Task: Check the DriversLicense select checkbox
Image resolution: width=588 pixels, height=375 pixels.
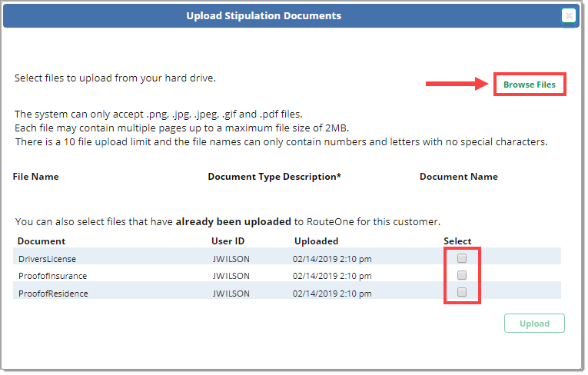Action: pos(462,258)
